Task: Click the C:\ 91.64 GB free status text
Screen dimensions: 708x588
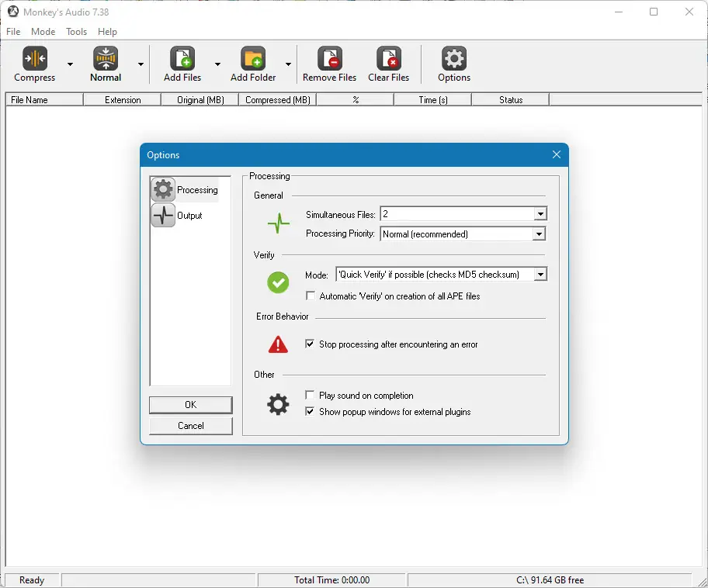Action: coord(550,580)
